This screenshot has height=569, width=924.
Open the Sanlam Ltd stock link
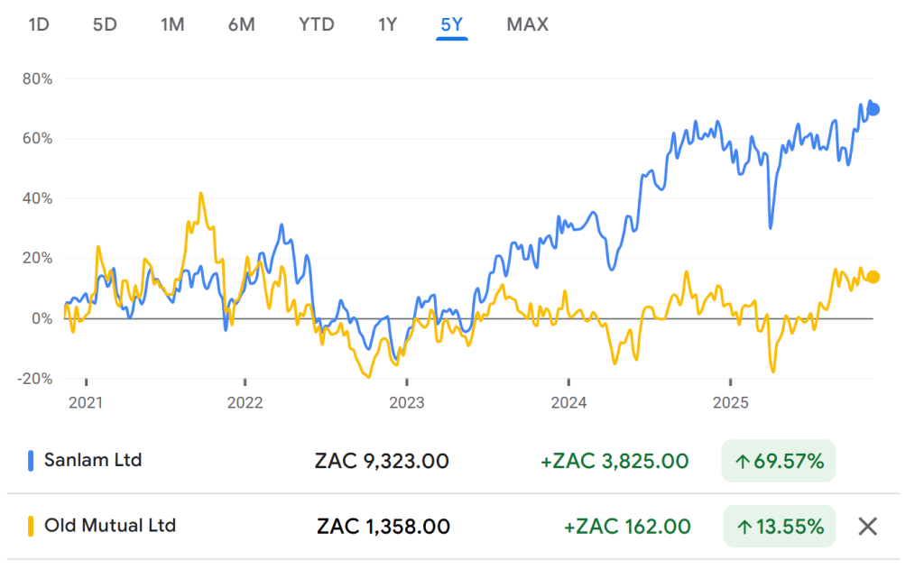(x=93, y=461)
